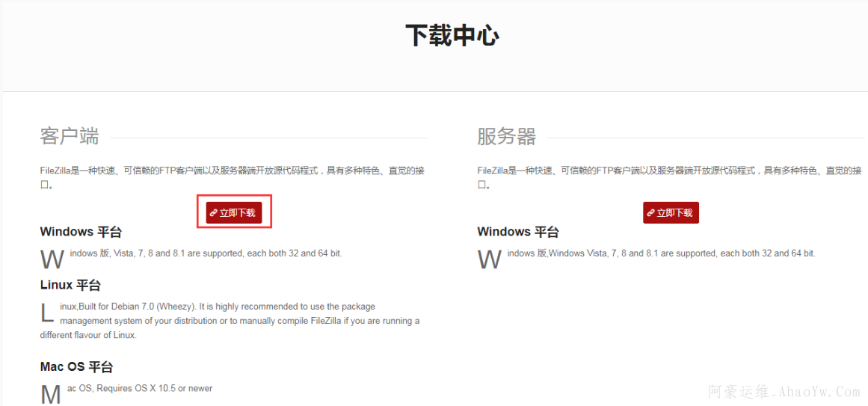This screenshot has width=868, height=406.
Task: Click Windows 平台 heading under 客户端
Action: click(x=81, y=232)
